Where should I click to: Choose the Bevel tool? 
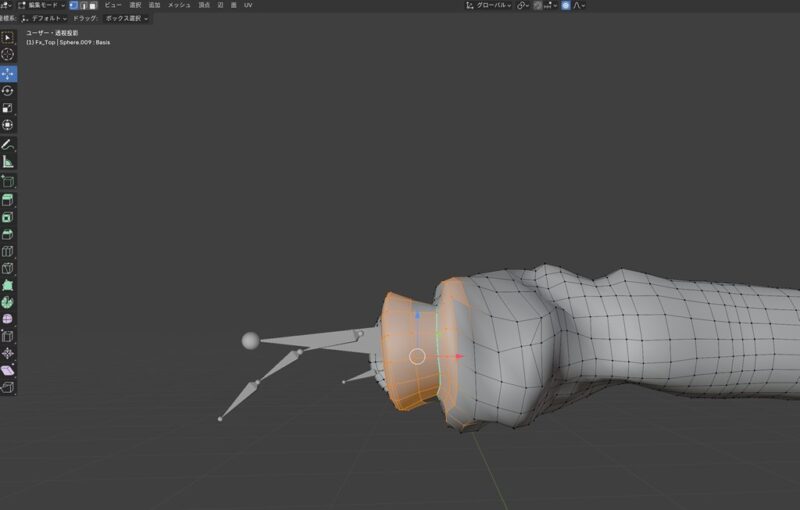[8, 233]
